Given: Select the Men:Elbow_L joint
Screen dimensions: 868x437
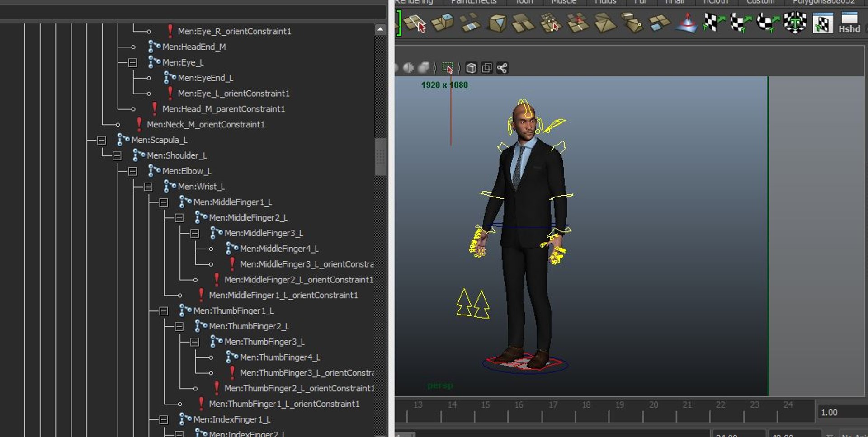Looking at the screenshot, I should [x=187, y=171].
